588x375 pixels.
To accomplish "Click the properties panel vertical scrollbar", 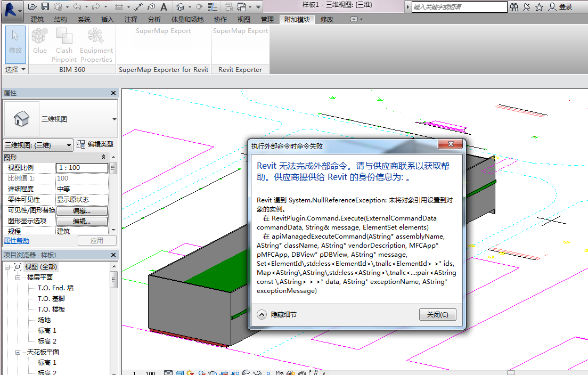I will pyautogui.click(x=113, y=193).
